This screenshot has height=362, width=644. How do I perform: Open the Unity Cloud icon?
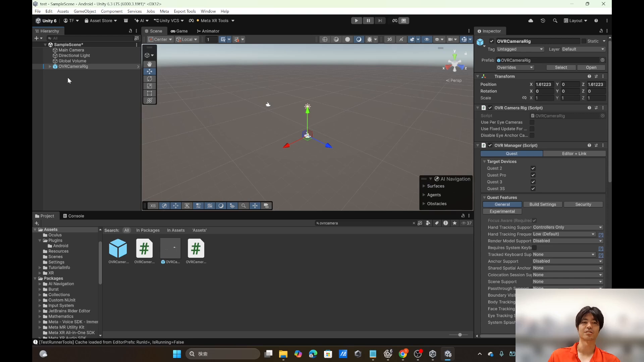coord(531,20)
